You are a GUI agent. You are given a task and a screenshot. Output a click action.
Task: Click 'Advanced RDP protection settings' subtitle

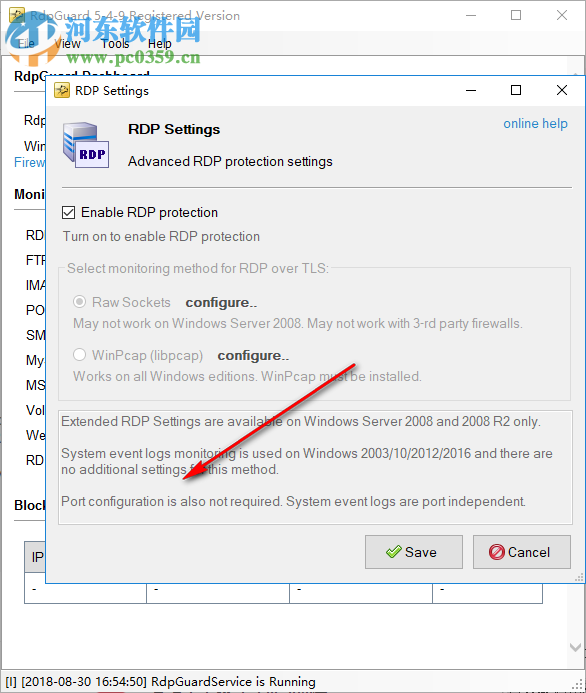pos(230,162)
